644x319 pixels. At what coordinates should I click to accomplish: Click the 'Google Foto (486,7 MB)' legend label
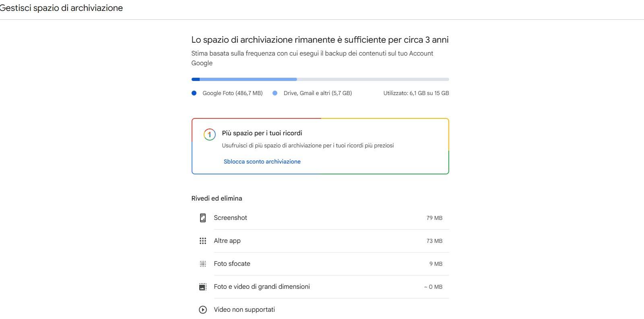point(232,93)
